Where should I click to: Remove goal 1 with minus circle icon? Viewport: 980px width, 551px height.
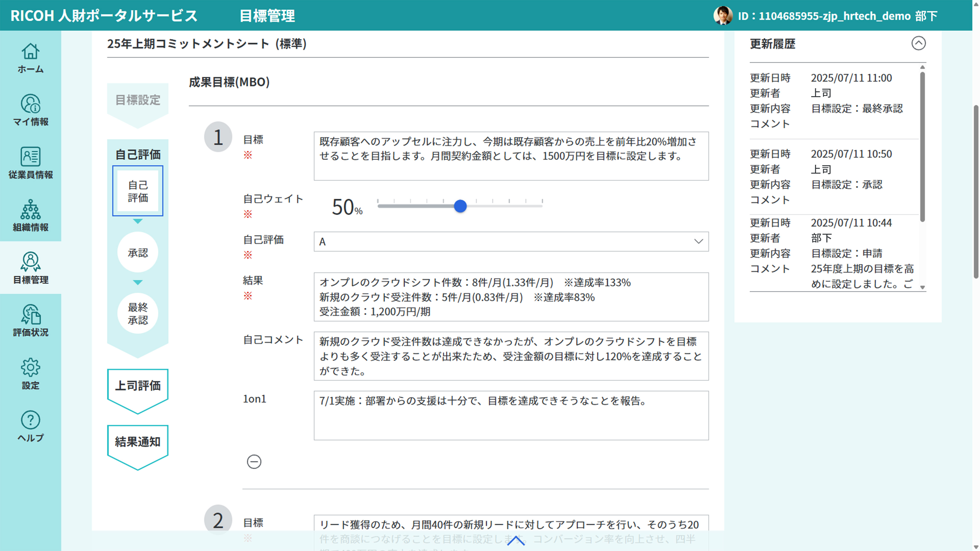254,462
